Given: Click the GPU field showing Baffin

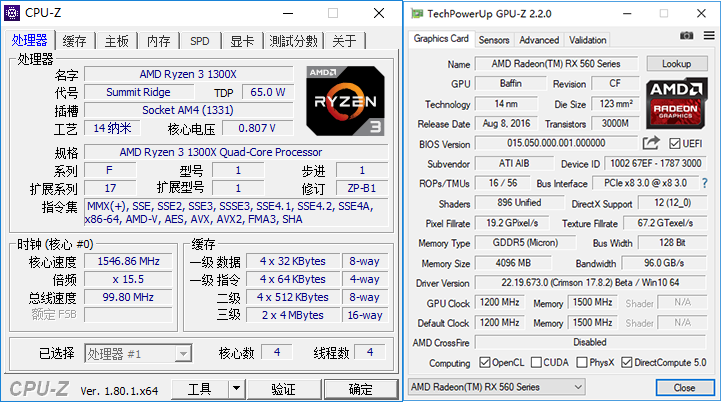Looking at the screenshot, I should coord(510,83).
